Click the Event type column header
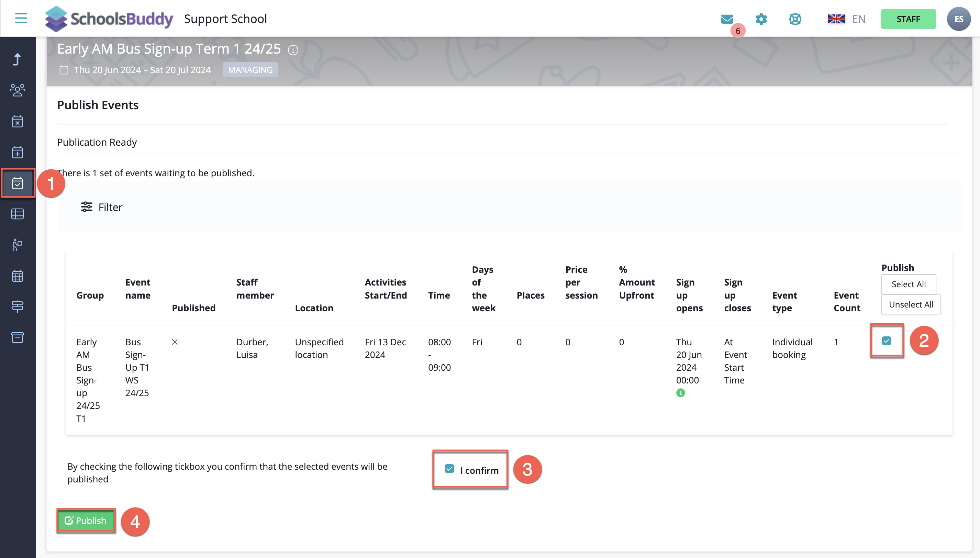 [784, 302]
